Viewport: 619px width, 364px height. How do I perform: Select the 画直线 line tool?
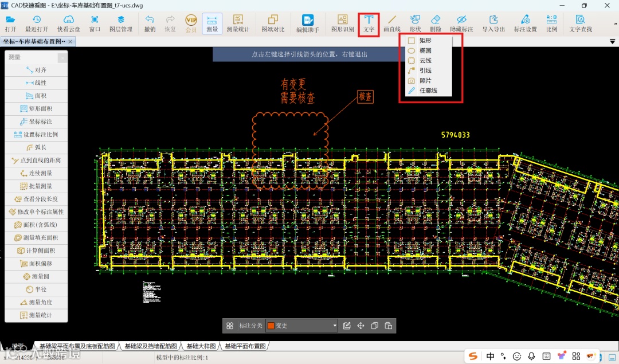point(392,24)
